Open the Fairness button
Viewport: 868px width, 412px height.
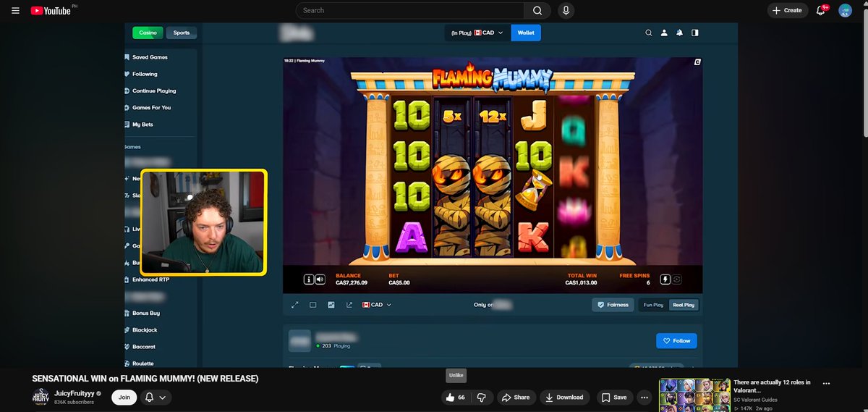[x=613, y=305]
